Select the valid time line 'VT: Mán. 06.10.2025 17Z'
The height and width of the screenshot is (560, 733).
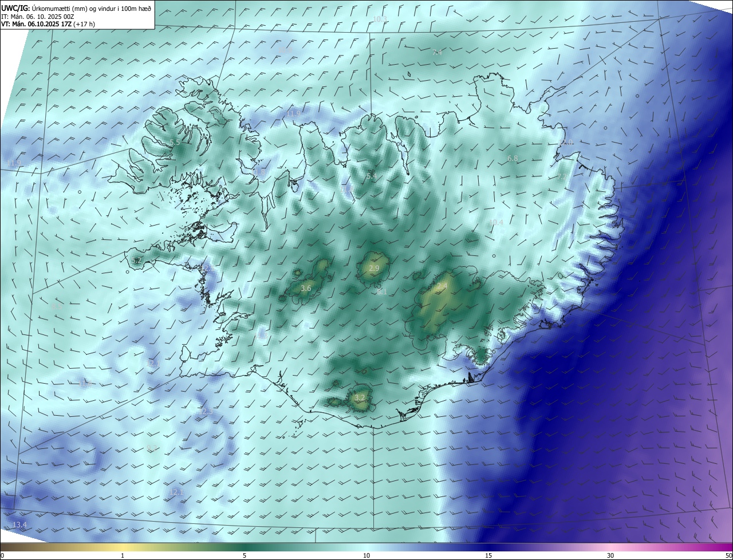click(x=37, y=24)
